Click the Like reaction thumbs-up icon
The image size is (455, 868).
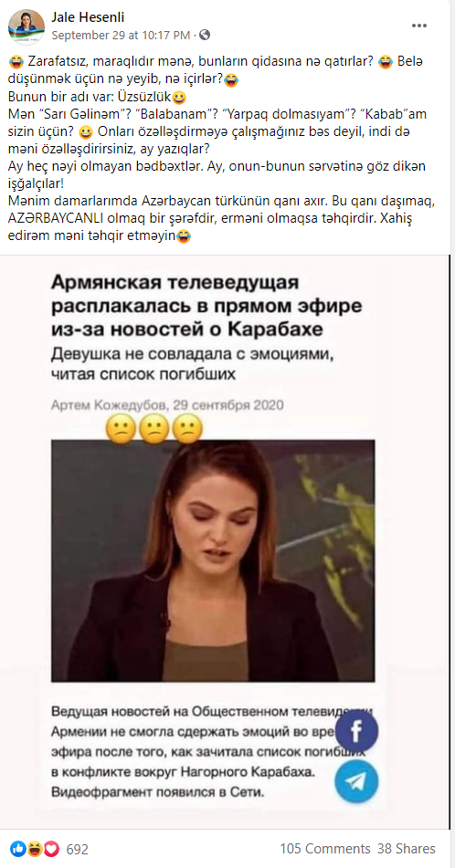(x=18, y=849)
